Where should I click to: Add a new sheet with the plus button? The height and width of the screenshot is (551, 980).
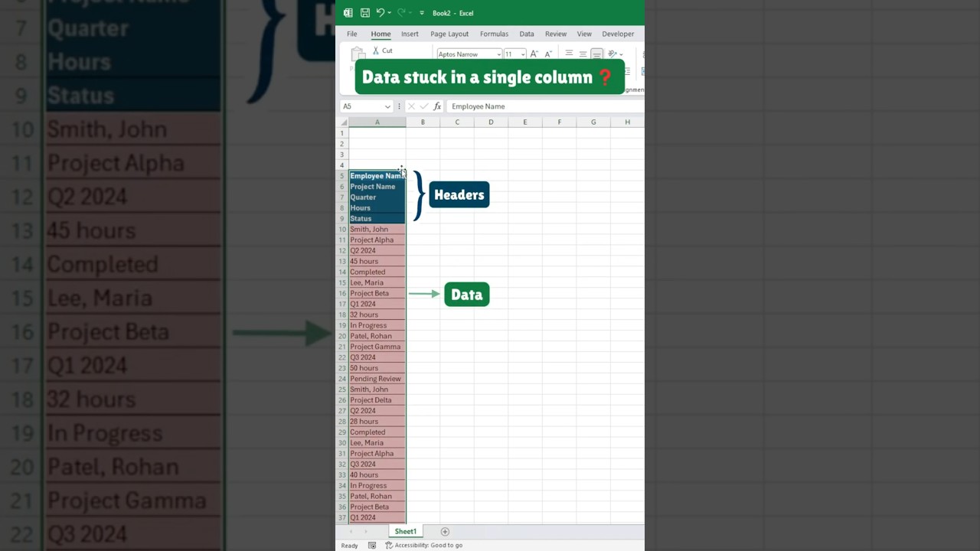445,532
